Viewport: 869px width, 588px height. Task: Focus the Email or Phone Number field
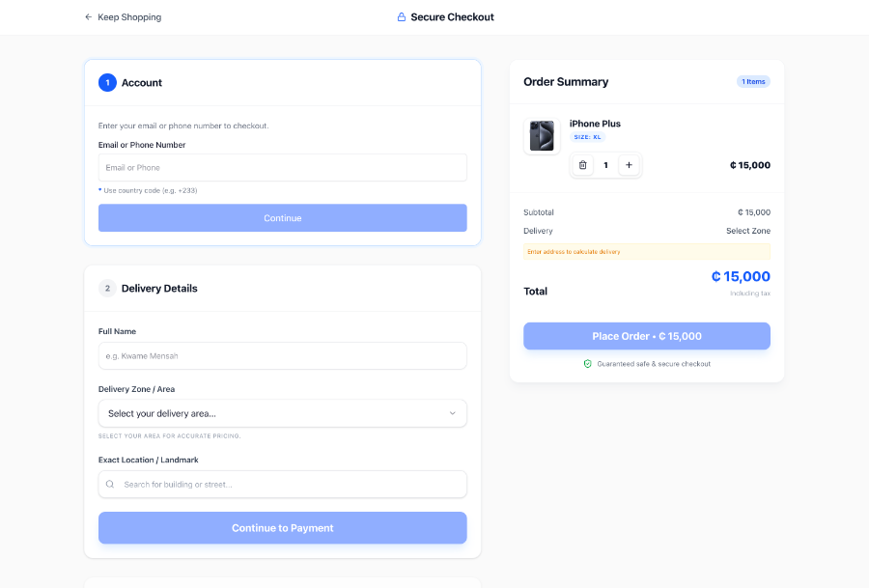[282, 168]
